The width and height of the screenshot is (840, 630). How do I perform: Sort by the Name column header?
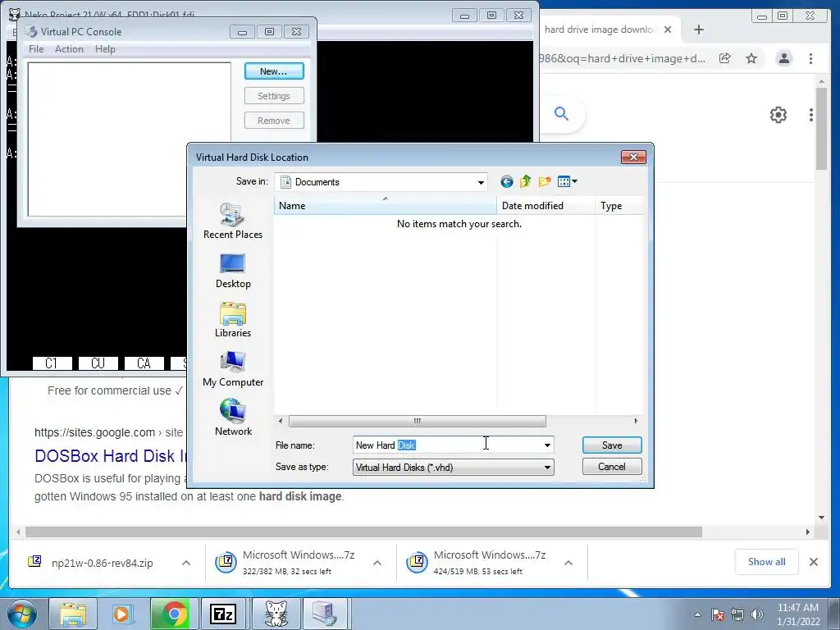[386, 206]
